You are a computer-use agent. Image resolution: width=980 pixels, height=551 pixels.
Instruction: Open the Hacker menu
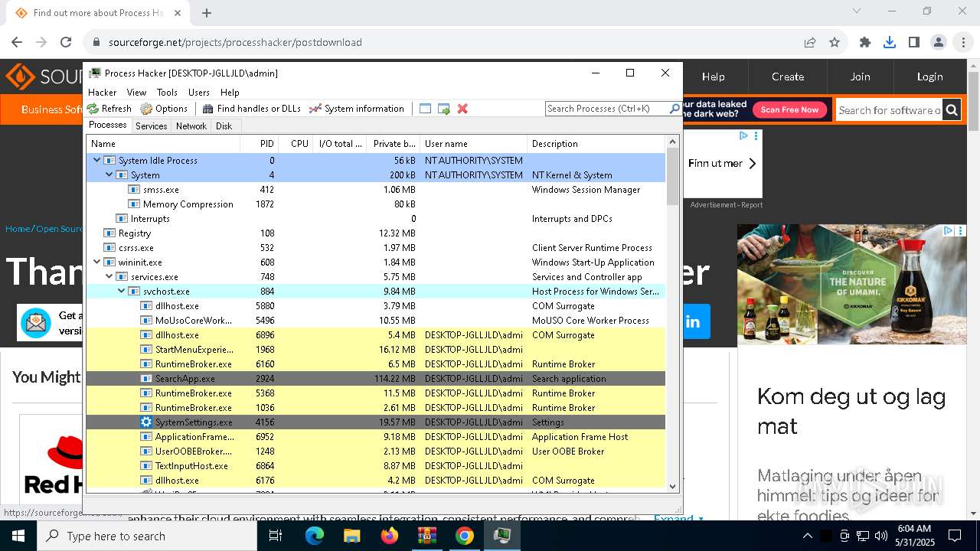pos(103,92)
